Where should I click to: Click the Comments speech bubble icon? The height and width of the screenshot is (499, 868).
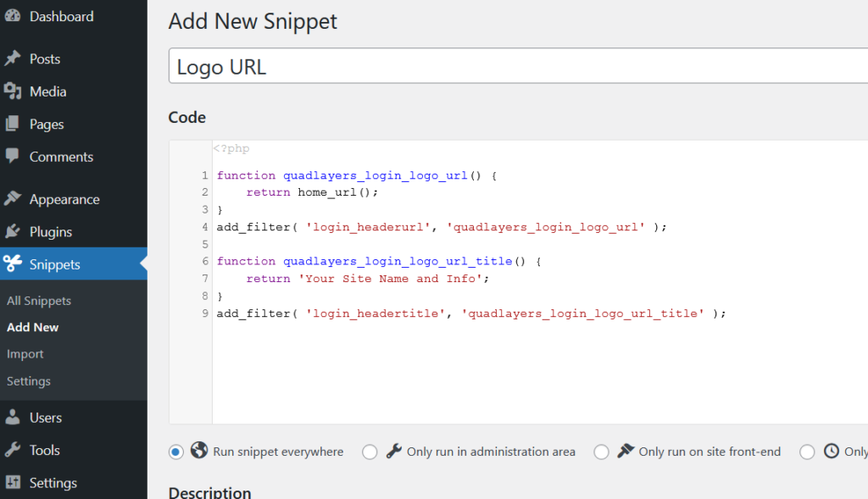click(12, 157)
